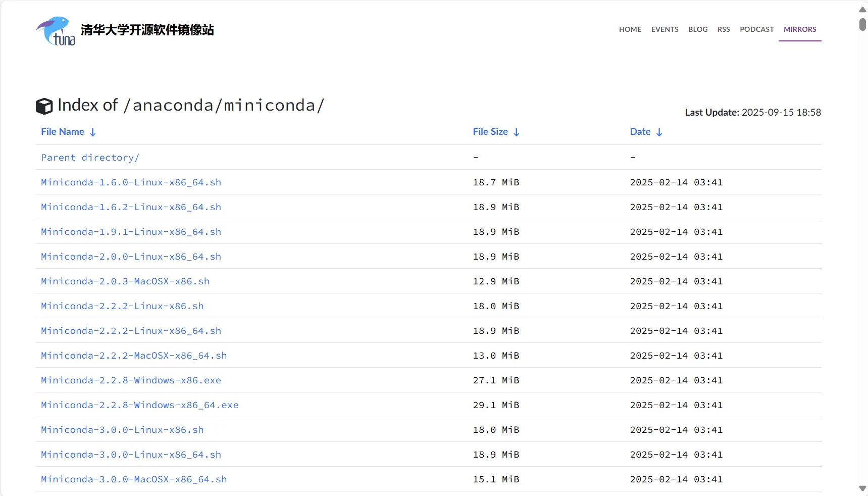Click the sort arrow next to Date

coord(659,132)
